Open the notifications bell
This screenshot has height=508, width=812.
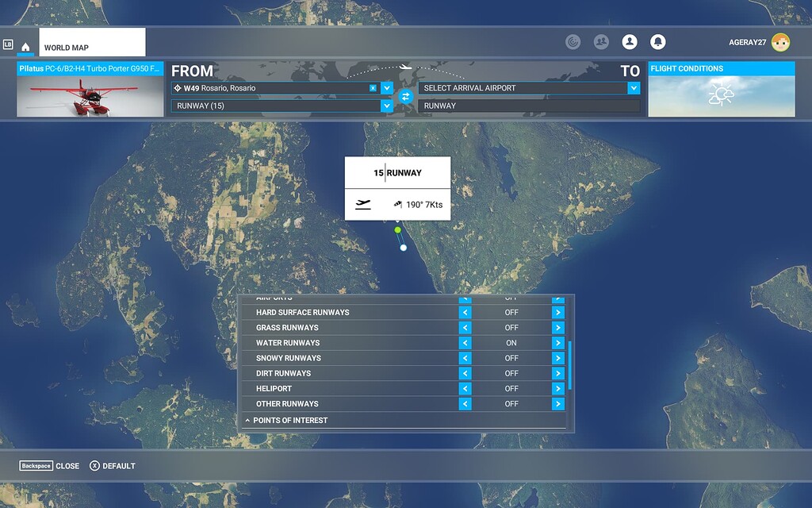[x=658, y=41]
